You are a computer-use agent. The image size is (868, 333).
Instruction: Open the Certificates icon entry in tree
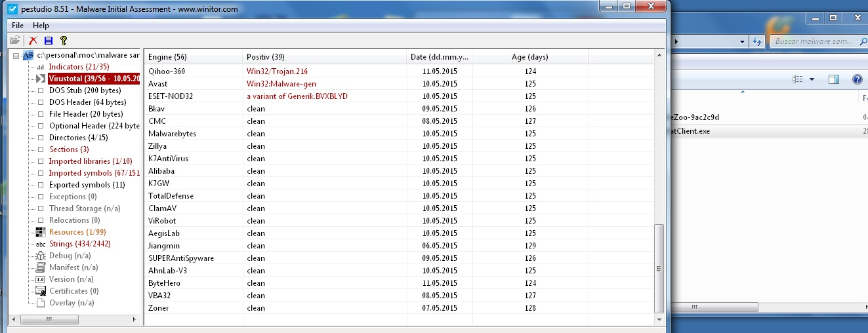(x=41, y=291)
